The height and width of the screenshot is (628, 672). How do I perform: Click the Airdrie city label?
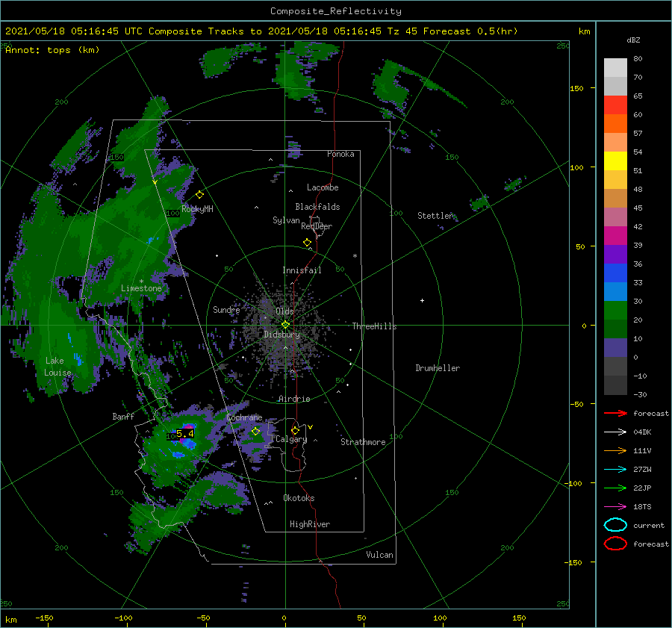coord(294,399)
